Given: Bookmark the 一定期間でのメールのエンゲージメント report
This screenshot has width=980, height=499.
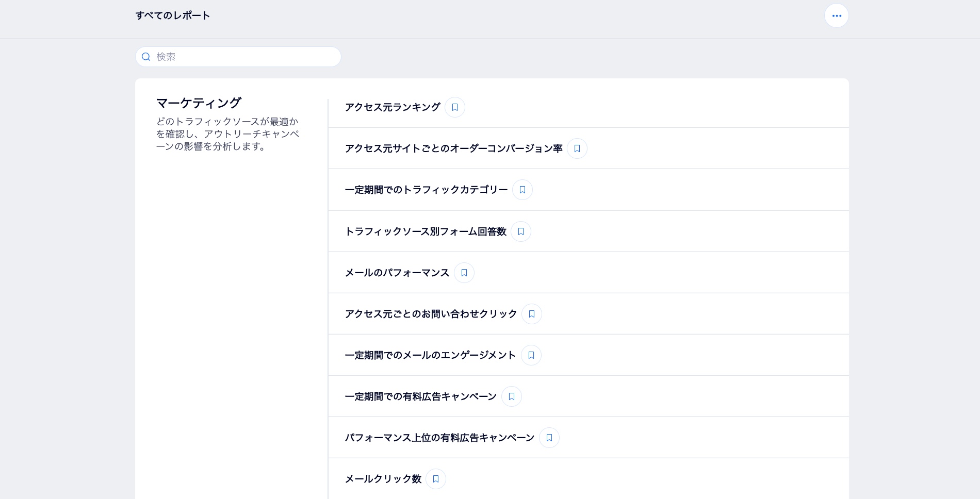Looking at the screenshot, I should [x=531, y=355].
